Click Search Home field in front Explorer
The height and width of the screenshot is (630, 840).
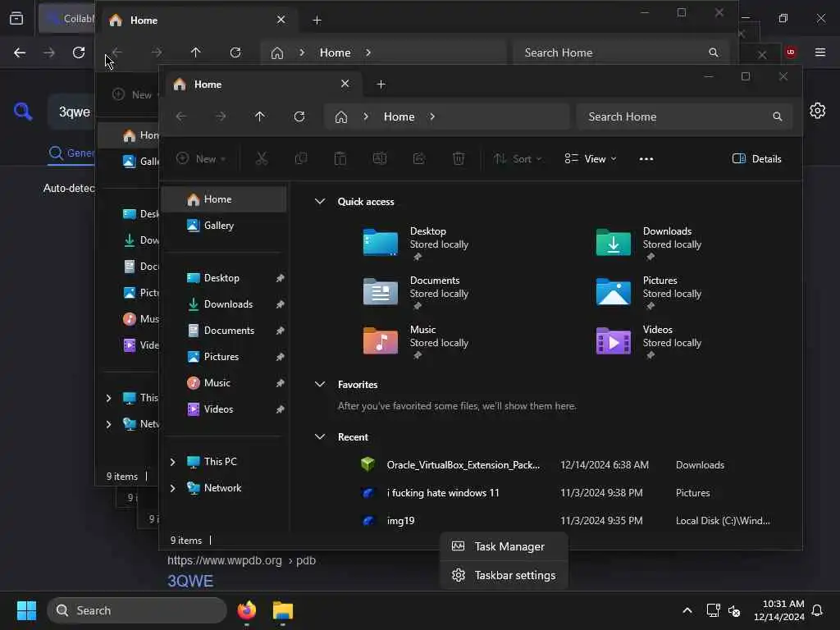click(x=684, y=116)
